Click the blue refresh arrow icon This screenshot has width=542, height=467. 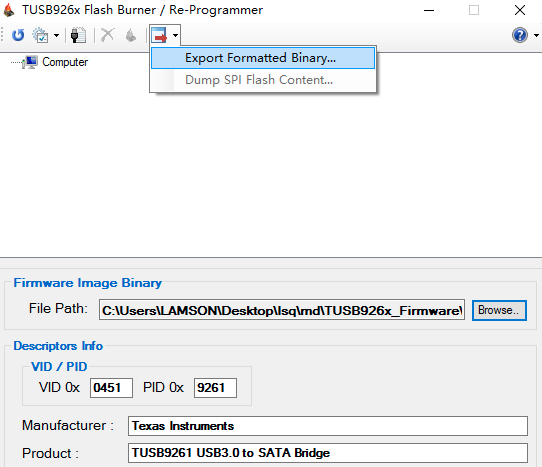18,35
